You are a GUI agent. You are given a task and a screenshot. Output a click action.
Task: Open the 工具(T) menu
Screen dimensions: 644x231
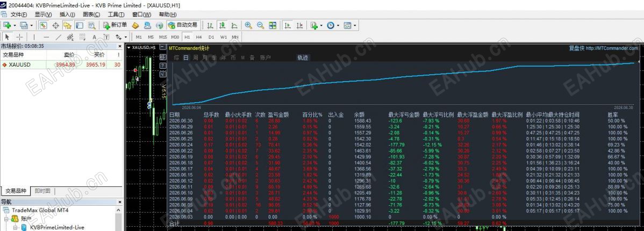[x=116, y=15]
